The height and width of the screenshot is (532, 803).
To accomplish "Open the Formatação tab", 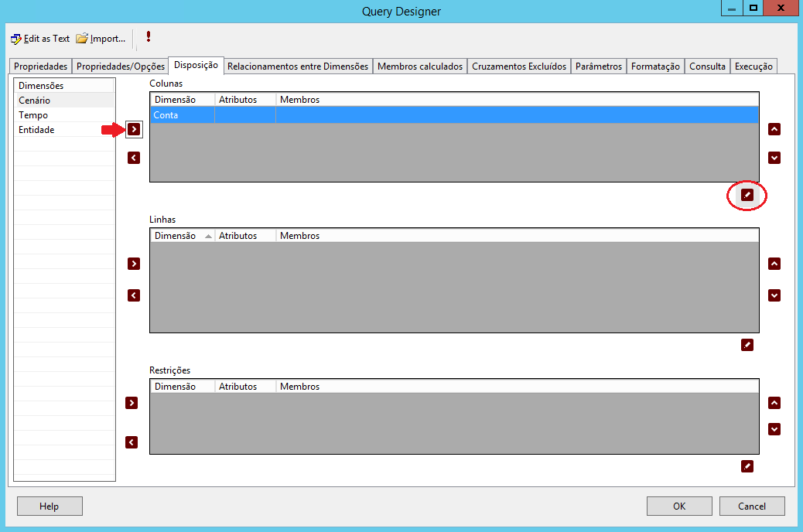I will (655, 66).
